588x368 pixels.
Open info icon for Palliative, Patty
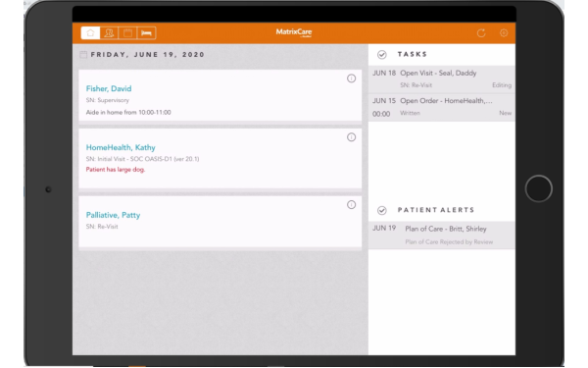click(x=351, y=205)
